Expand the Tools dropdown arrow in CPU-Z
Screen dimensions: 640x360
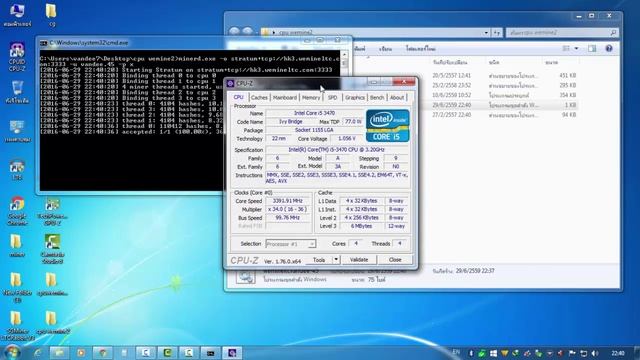[336, 260]
